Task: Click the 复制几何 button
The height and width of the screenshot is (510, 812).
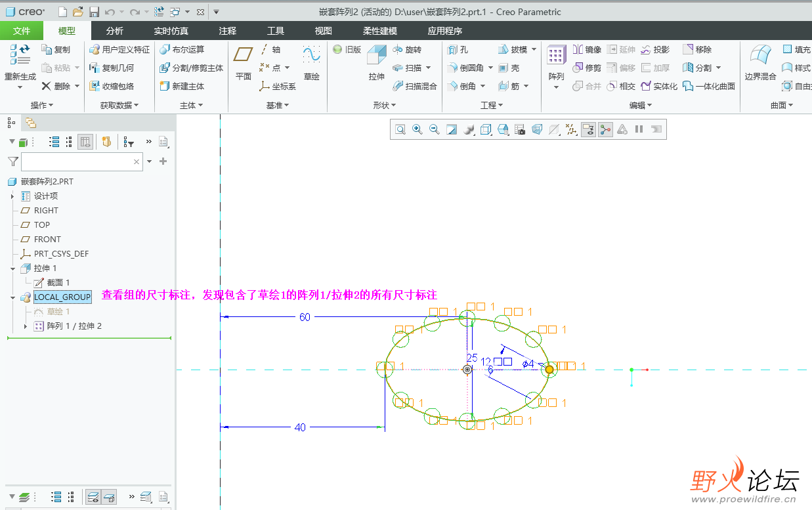Action: click(112, 68)
